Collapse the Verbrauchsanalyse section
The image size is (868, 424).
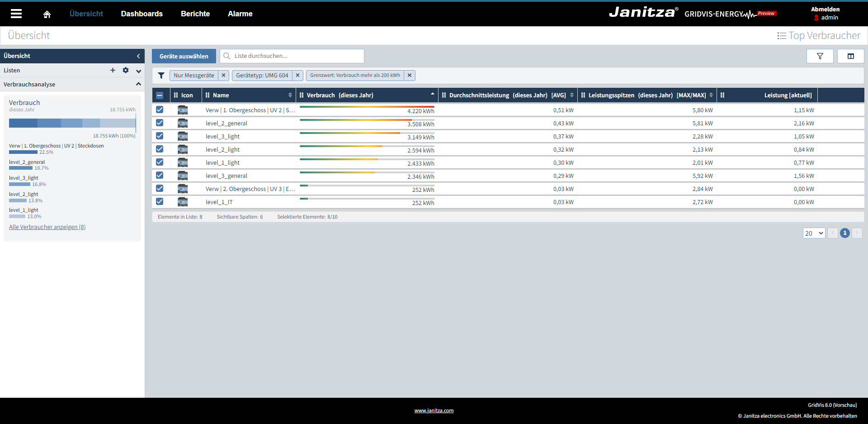coord(138,84)
